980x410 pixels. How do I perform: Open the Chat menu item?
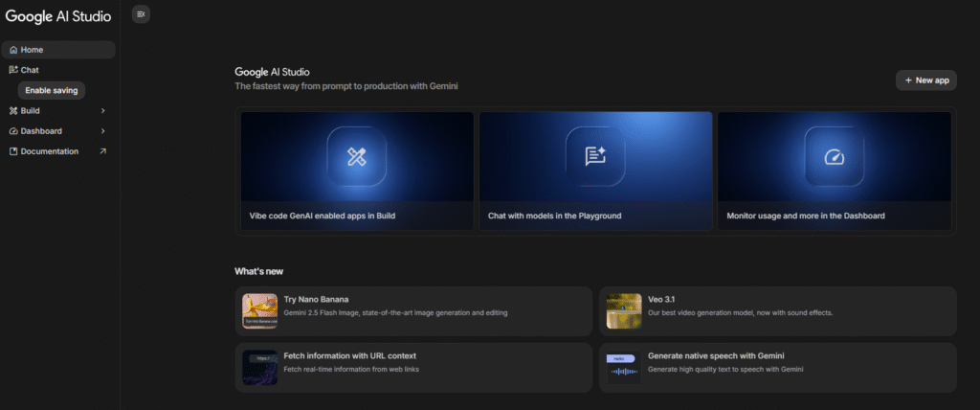30,70
